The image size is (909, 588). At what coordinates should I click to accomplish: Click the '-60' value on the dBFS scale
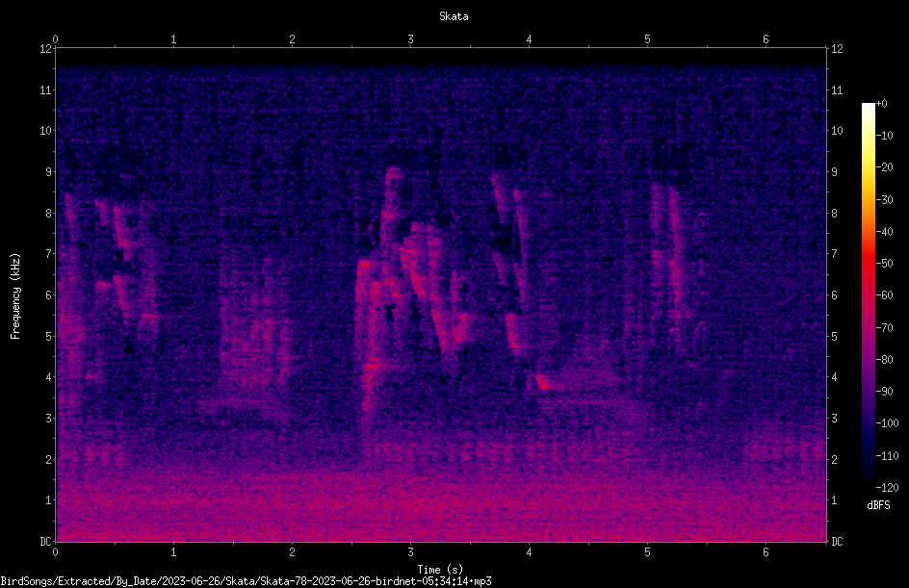[885, 295]
